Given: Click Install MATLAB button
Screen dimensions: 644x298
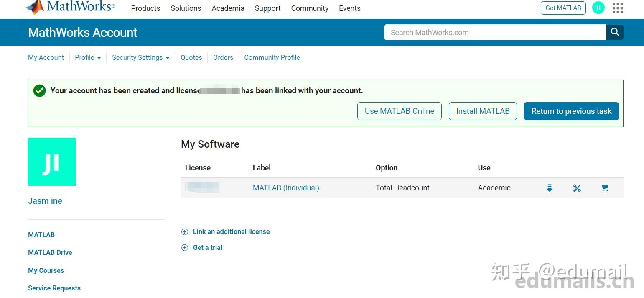Looking at the screenshot, I should point(483,111).
